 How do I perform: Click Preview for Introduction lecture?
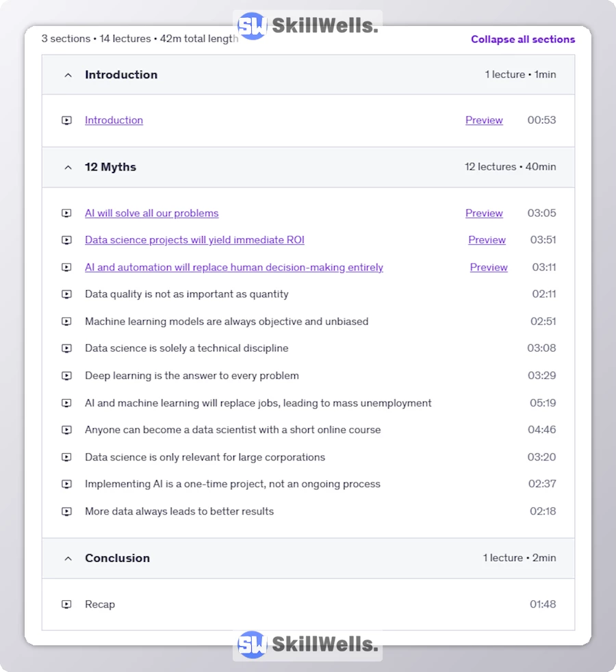[484, 120]
